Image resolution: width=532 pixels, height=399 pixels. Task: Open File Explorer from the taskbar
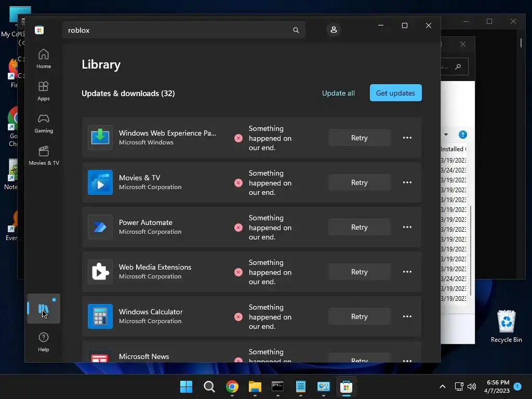pos(255,387)
